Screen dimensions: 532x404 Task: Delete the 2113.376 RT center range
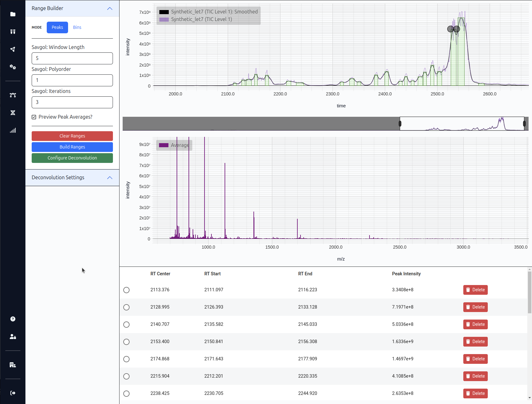click(475, 290)
